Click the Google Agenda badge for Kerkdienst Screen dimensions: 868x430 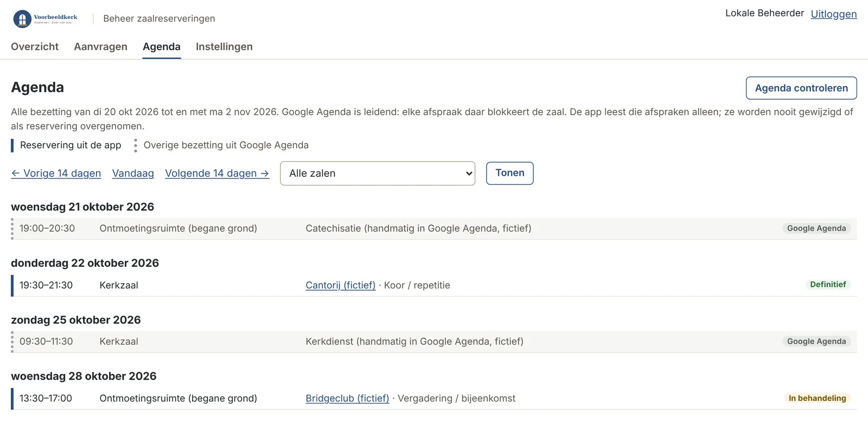pyautogui.click(x=816, y=341)
